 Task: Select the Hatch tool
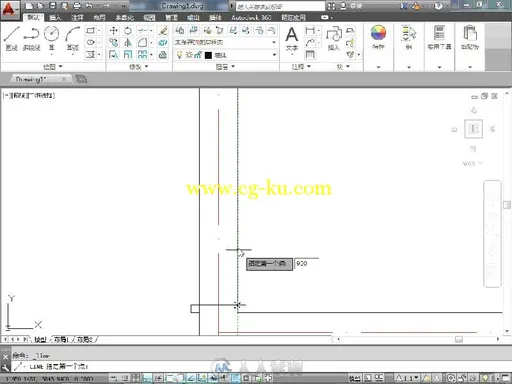click(x=90, y=55)
